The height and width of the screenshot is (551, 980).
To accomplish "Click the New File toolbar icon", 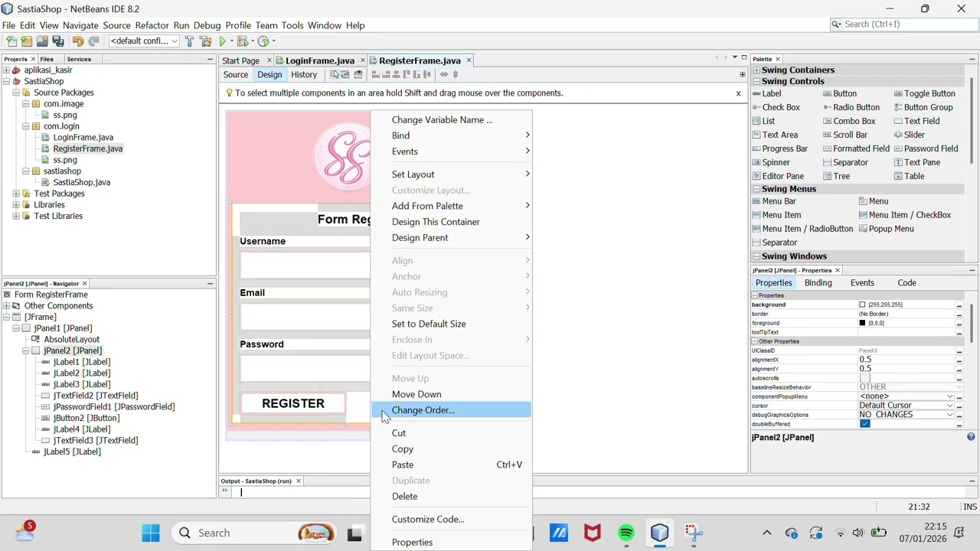I will click(11, 41).
